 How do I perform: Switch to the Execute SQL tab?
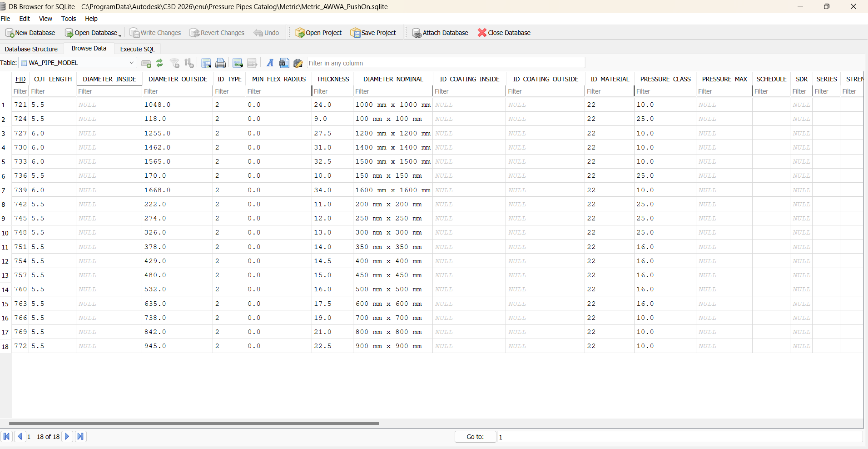tap(138, 49)
